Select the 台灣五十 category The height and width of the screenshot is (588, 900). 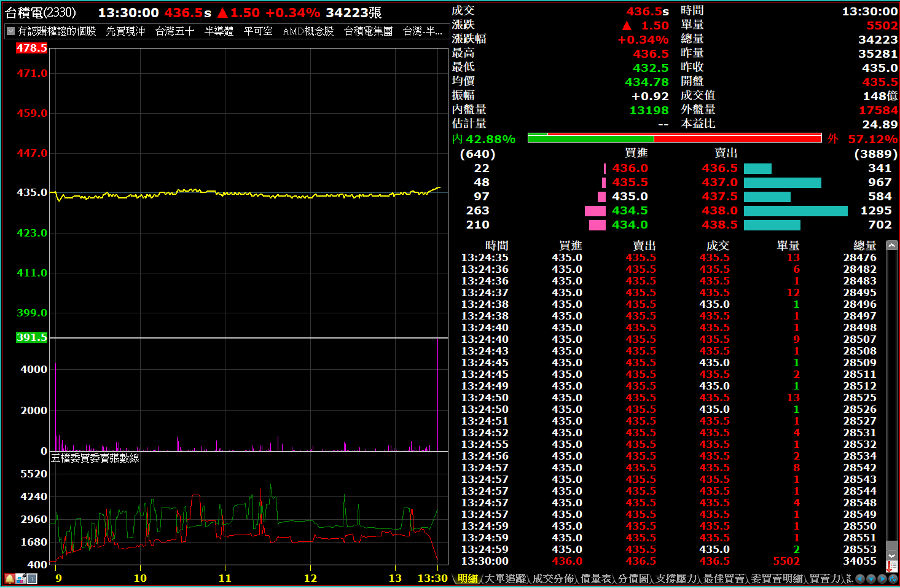point(174,31)
